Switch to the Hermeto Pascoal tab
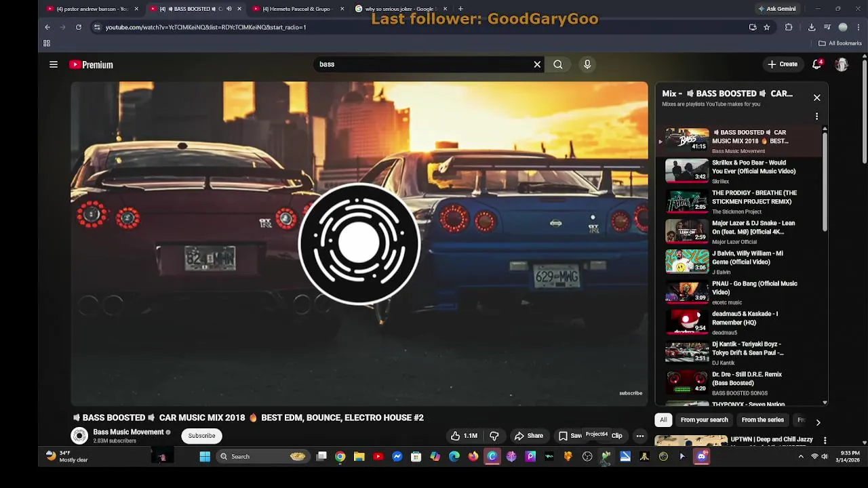868x488 pixels. (298, 9)
